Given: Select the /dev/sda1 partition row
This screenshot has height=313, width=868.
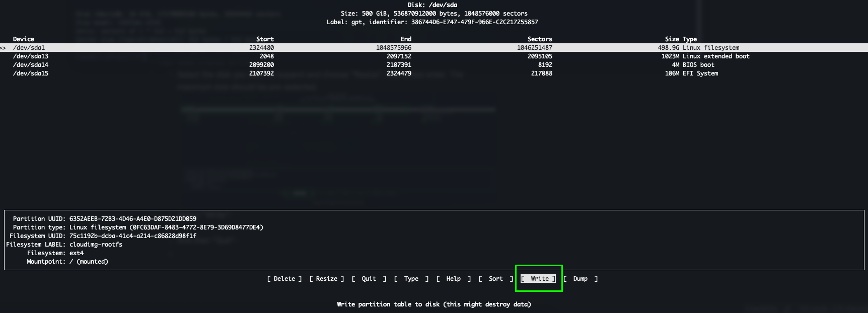Looking at the screenshot, I should 29,48.
